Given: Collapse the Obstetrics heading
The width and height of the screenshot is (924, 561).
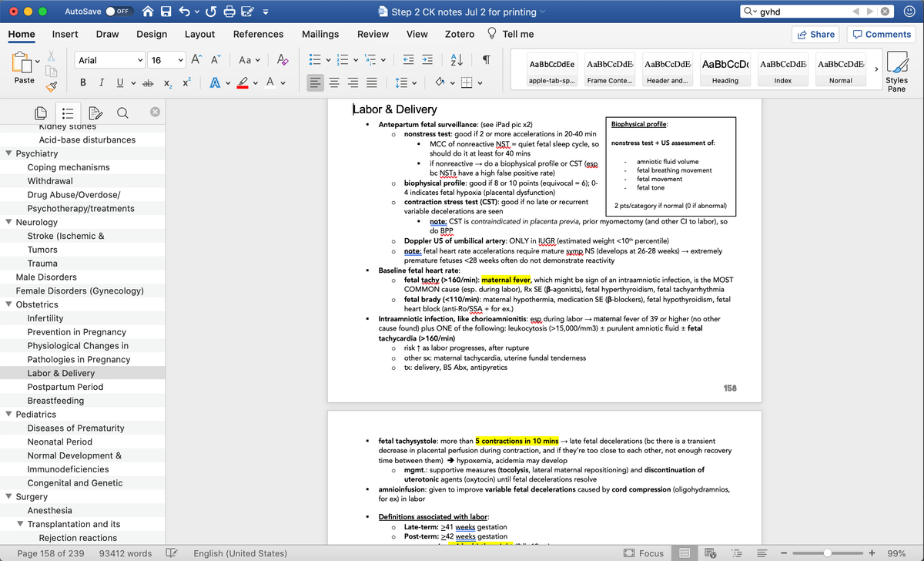Looking at the screenshot, I should pyautogui.click(x=8, y=304).
